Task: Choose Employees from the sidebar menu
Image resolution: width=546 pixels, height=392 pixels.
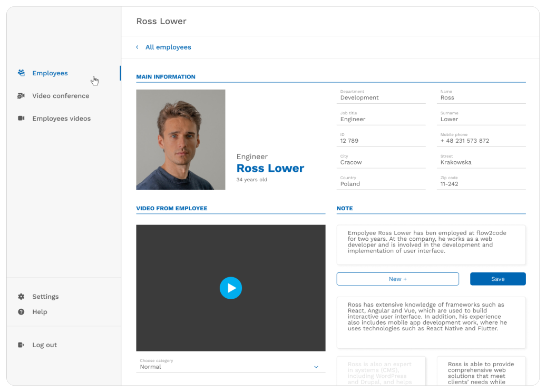Action: click(x=50, y=73)
